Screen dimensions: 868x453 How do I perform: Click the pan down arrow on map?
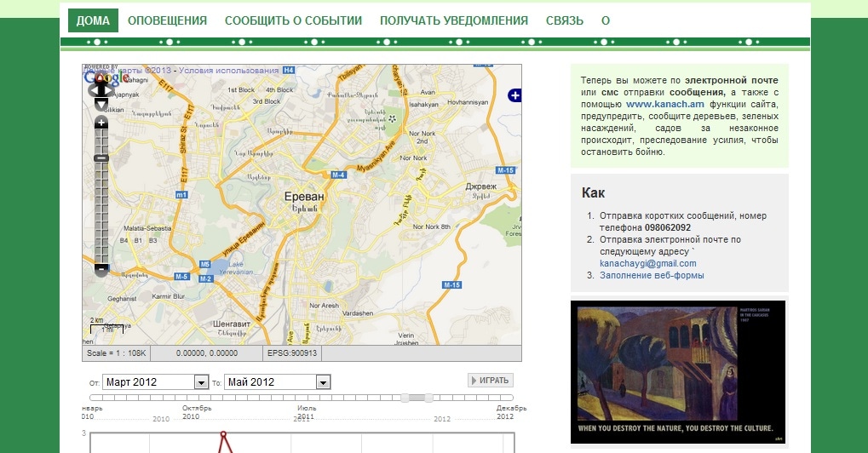[101, 104]
